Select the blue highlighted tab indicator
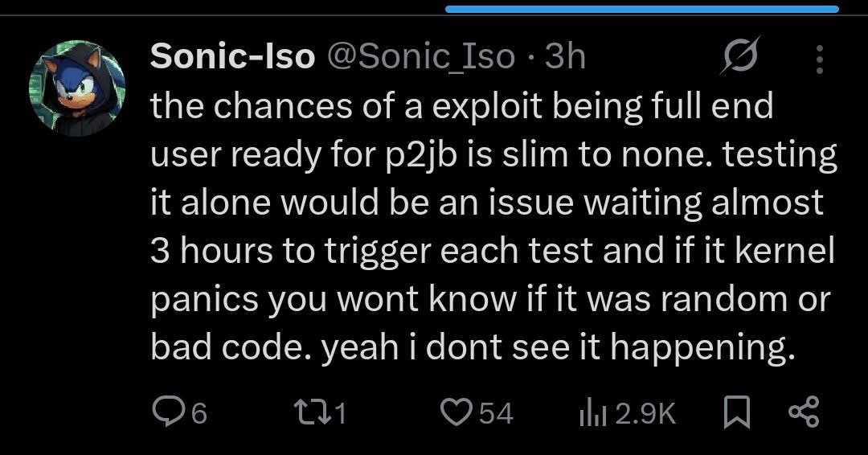This screenshot has width=868, height=455. pyautogui.click(x=642, y=9)
